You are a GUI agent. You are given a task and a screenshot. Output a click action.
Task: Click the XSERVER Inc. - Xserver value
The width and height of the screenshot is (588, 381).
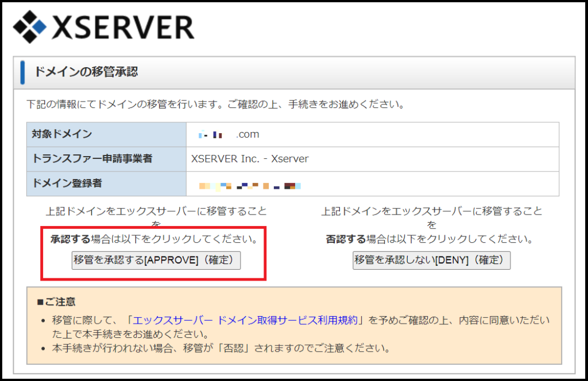pos(250,159)
